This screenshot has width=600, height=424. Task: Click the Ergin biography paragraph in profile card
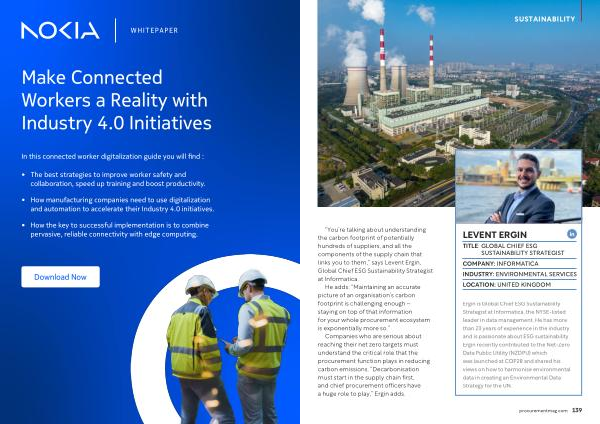516,344
